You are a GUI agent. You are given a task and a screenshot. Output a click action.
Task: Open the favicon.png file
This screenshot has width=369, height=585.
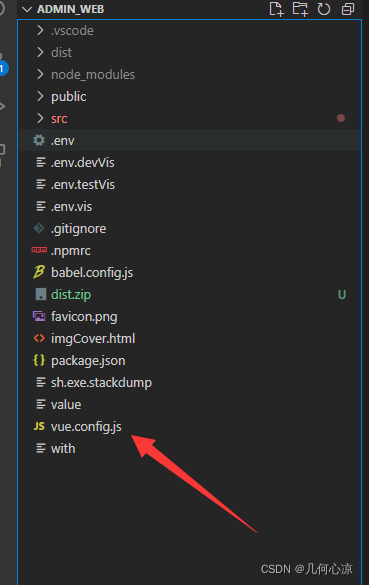pyautogui.click(x=84, y=317)
